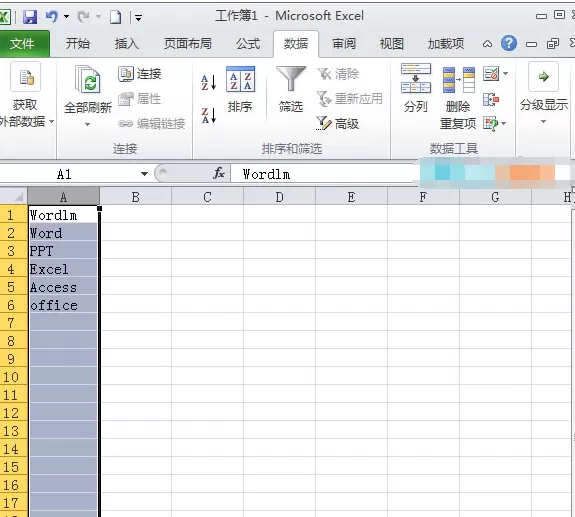Click cell containing office
The width and height of the screenshot is (575, 517).
63,305
